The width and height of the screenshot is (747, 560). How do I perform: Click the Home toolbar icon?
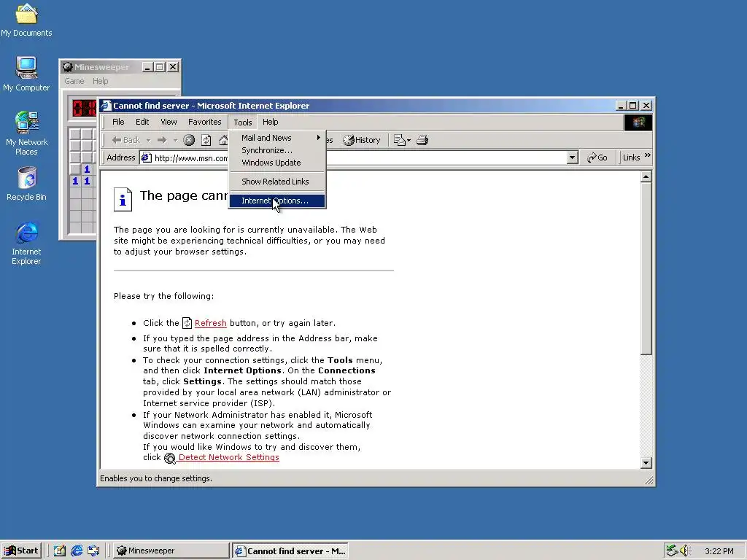coord(223,140)
